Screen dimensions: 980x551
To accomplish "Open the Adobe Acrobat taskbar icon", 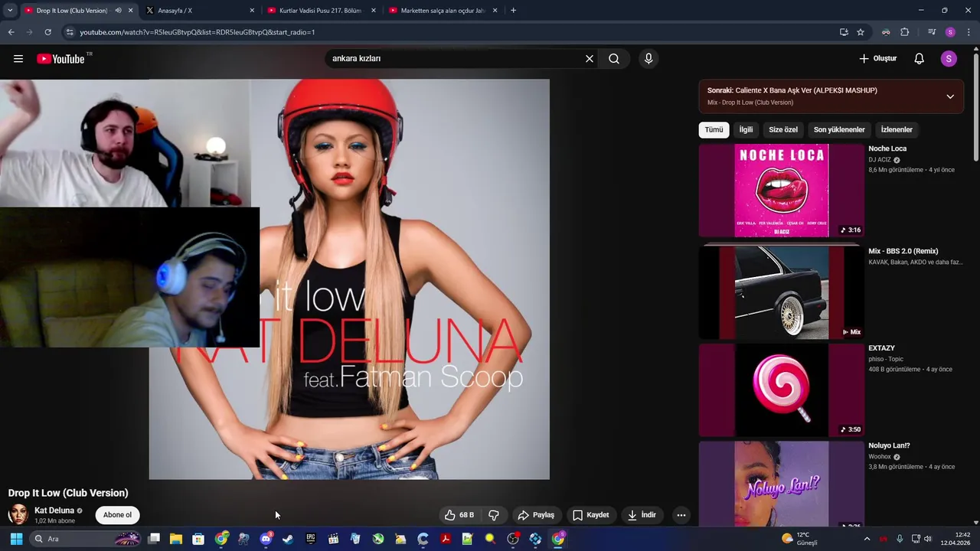I will pos(445,539).
